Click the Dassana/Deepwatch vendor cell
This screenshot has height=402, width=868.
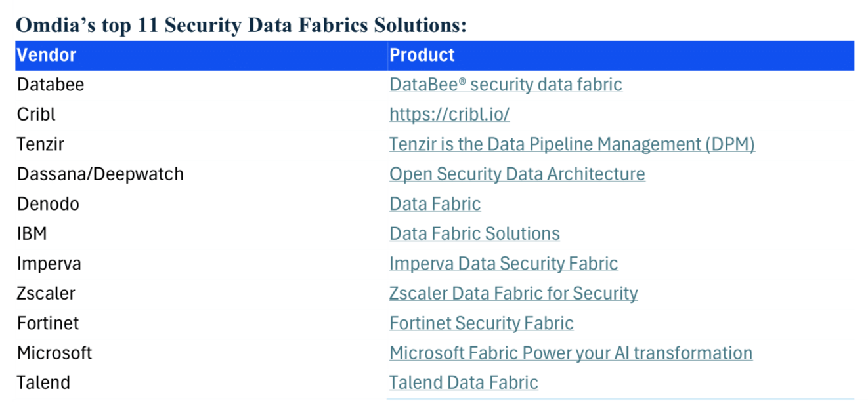coord(100,174)
